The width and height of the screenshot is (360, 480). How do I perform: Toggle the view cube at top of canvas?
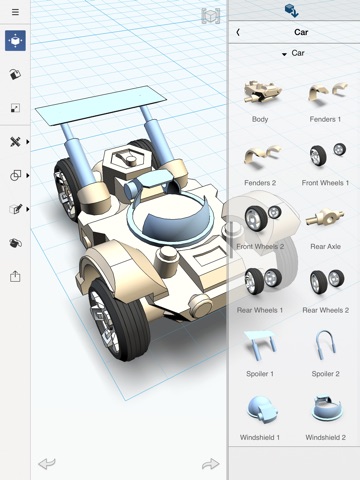click(211, 15)
